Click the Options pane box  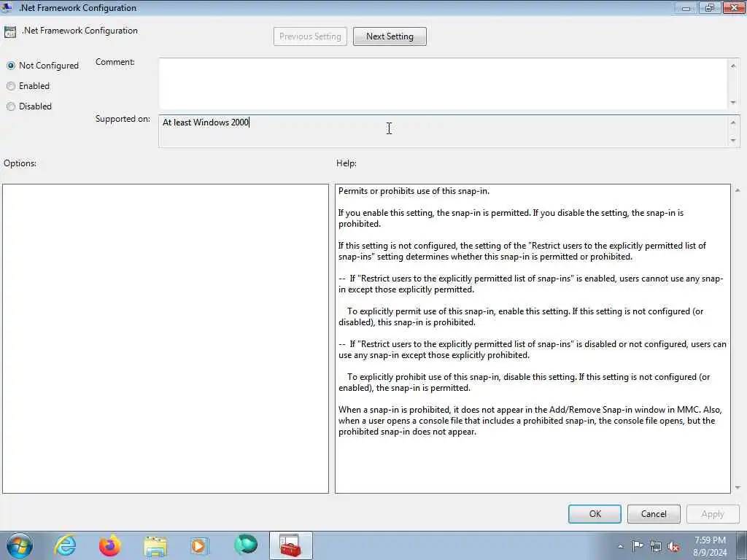(x=166, y=338)
